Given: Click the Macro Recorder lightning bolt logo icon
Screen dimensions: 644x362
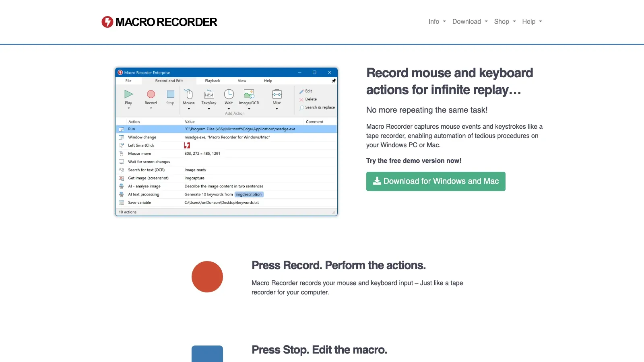Looking at the screenshot, I should (x=107, y=22).
